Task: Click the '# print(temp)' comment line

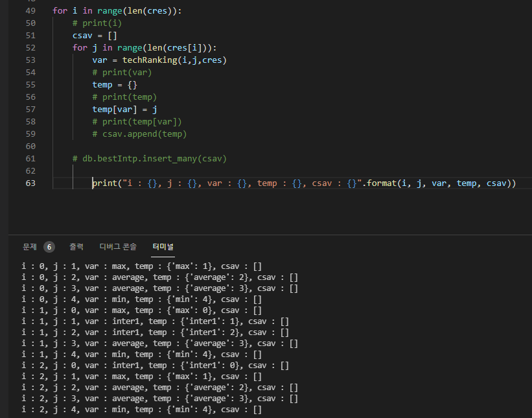Action: 124,97
